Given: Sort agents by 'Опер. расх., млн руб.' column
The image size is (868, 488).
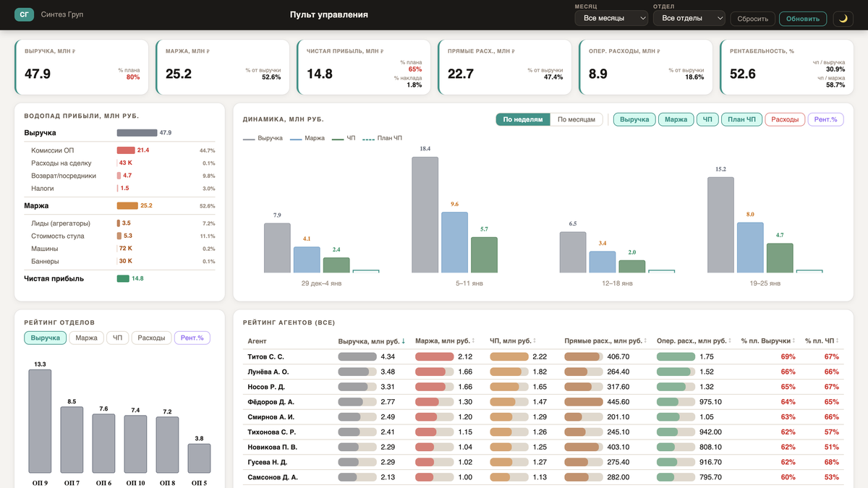Looking at the screenshot, I should (694, 341).
